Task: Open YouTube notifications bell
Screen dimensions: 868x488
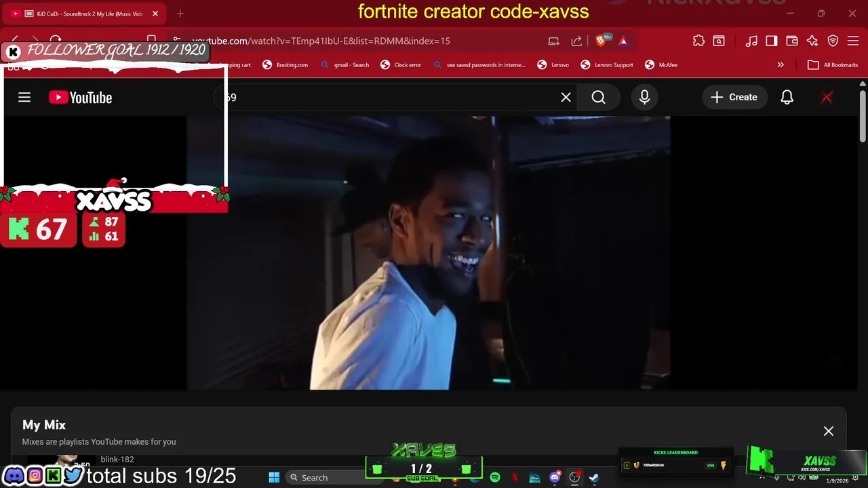Action: tap(787, 98)
